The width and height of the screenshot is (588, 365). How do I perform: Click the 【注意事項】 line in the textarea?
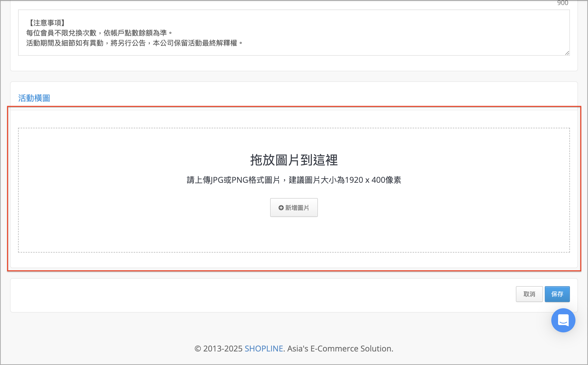[47, 23]
